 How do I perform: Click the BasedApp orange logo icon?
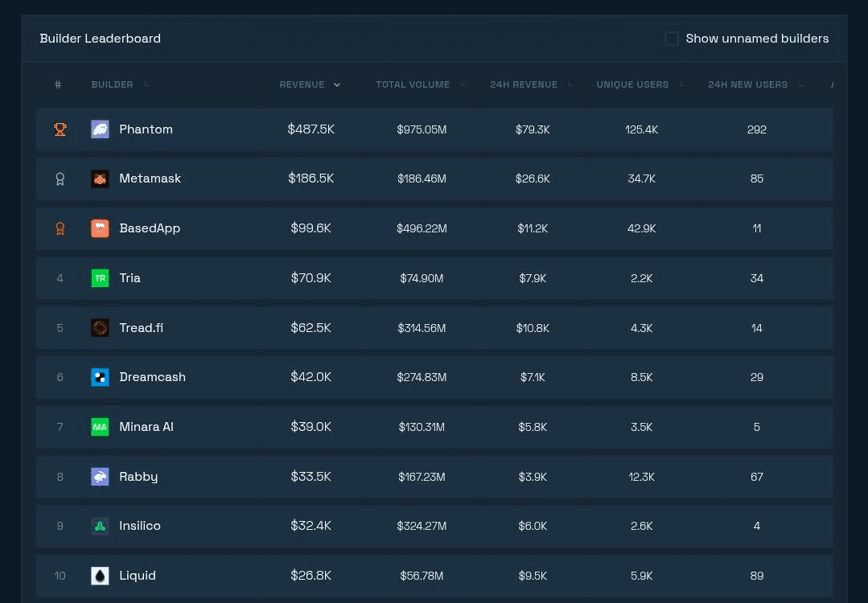point(100,228)
